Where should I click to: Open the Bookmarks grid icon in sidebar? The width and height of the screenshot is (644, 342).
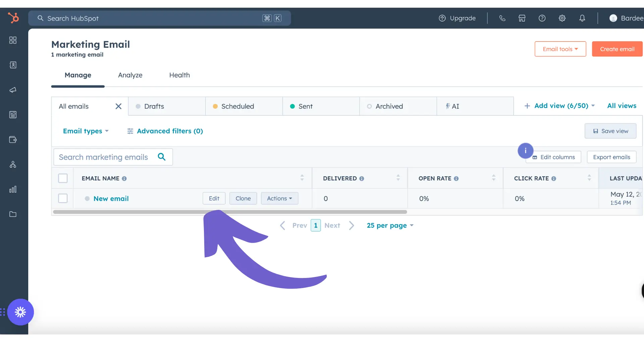[x=13, y=40]
